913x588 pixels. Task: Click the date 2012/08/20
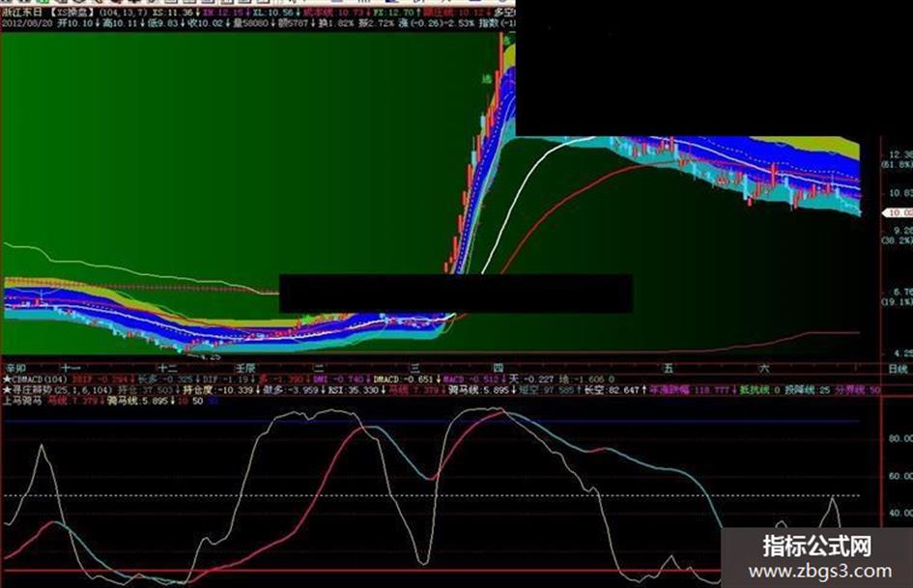coord(26,23)
